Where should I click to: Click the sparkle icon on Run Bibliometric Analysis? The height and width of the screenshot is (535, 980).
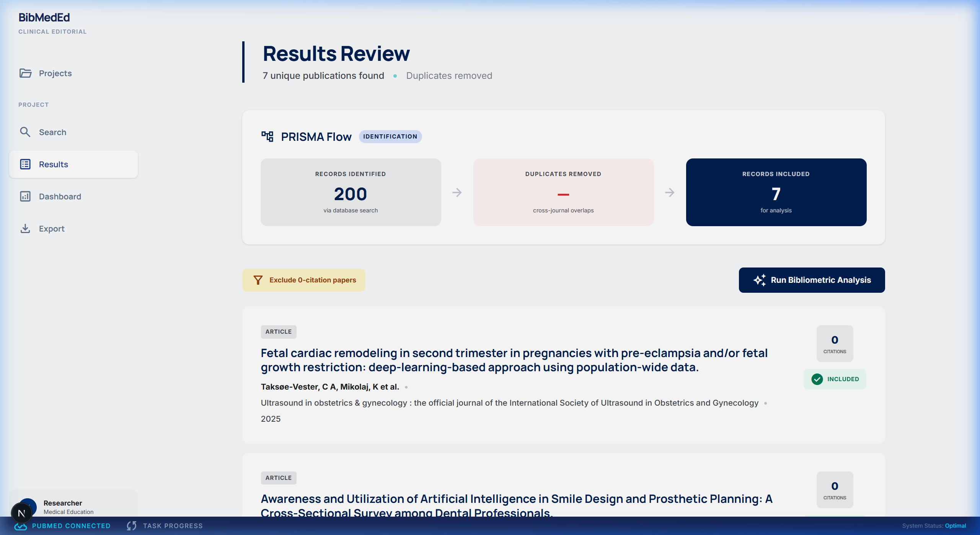(x=760, y=280)
